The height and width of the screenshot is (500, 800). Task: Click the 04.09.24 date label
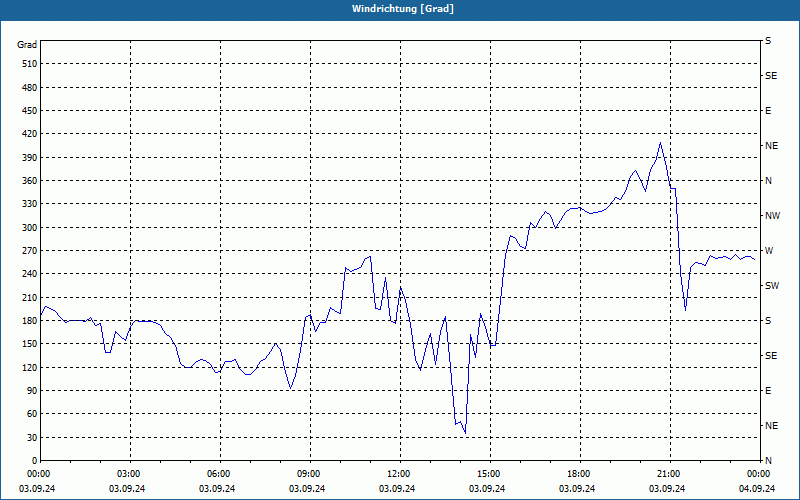pos(757,489)
